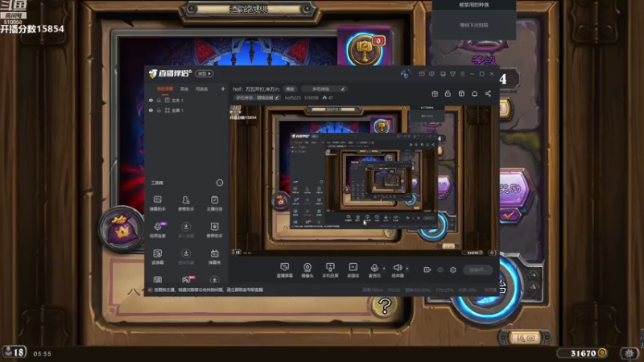Switch to the second scene tab
644x362 pixels.
tap(184, 88)
